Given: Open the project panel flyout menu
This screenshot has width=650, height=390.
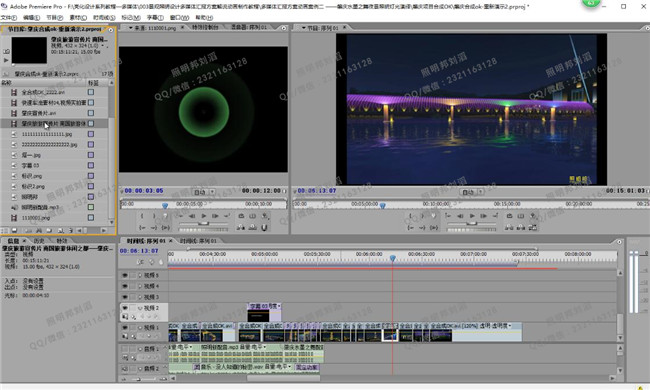Looking at the screenshot, I should click(x=111, y=30).
